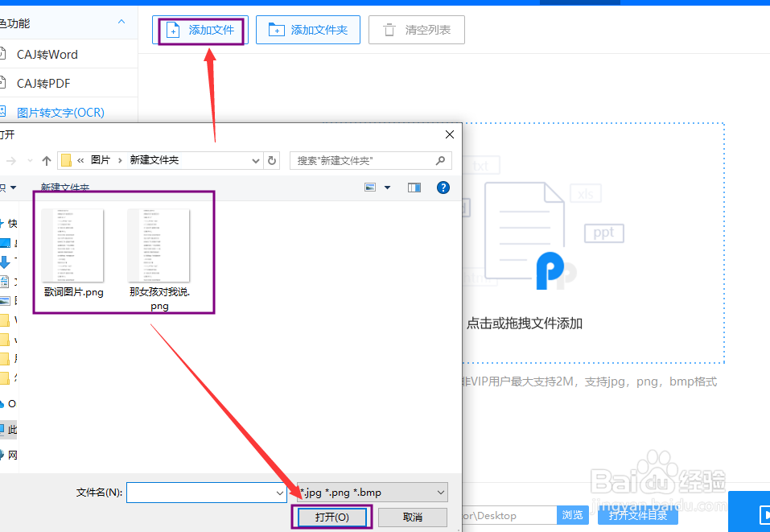Click the search magnifier in the dialog
The image size is (770, 532).
[440, 161]
